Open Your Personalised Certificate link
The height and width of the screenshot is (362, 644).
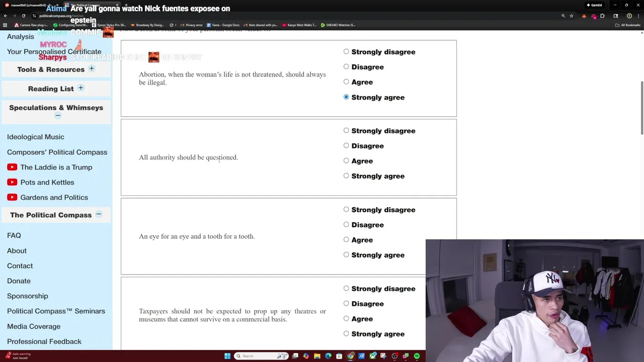(x=54, y=51)
